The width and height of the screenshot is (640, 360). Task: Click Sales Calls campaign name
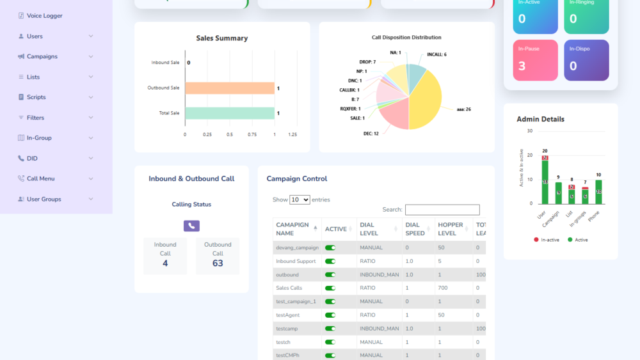tap(289, 288)
